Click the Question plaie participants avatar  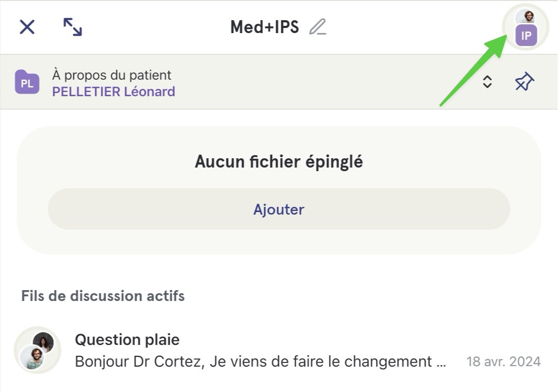37,350
